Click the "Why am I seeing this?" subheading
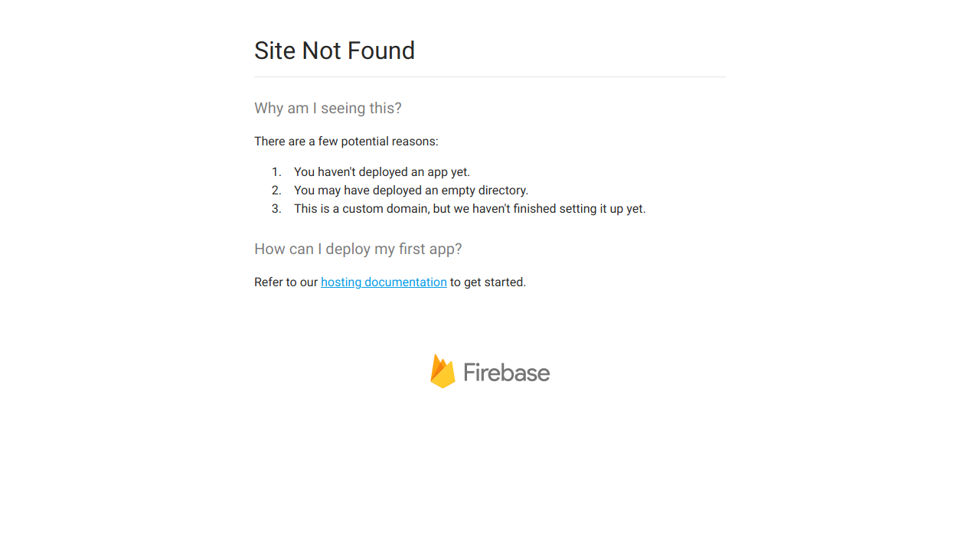Screen dimensions: 980x551 point(328,109)
